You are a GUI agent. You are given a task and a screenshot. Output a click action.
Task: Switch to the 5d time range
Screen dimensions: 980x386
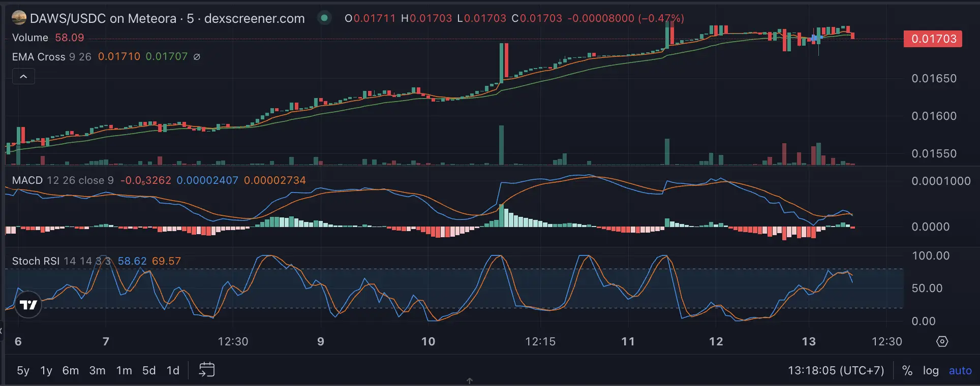pyautogui.click(x=149, y=371)
